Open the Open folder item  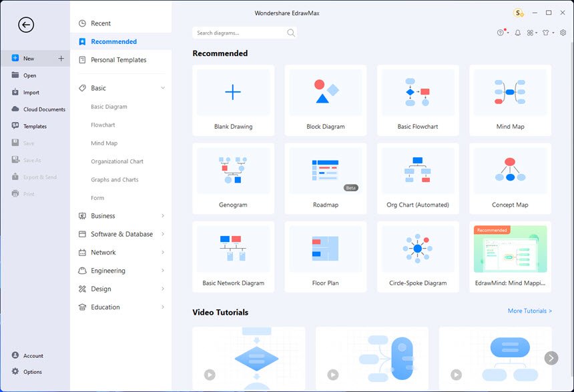[x=24, y=75]
